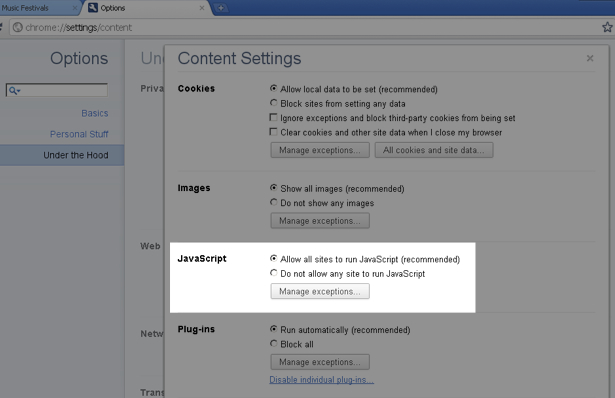
Task: Select Block all plug-ins option
Action: point(273,343)
